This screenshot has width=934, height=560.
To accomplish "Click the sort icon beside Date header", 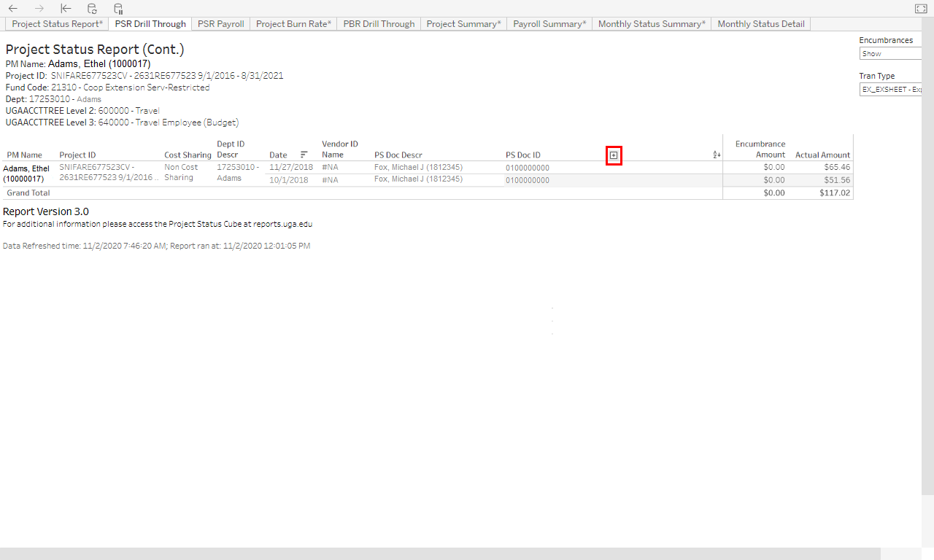I will (304, 155).
